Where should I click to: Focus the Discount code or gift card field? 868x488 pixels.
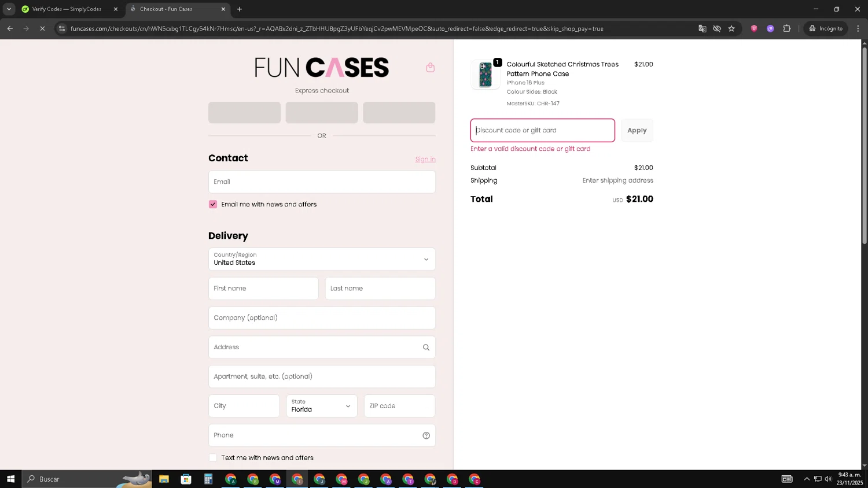tap(542, 131)
